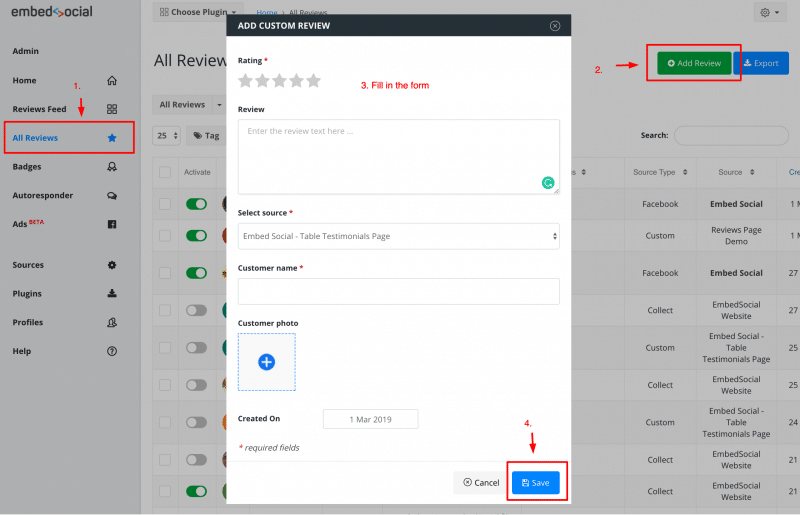Add customer photo via plus icon

pos(266,362)
